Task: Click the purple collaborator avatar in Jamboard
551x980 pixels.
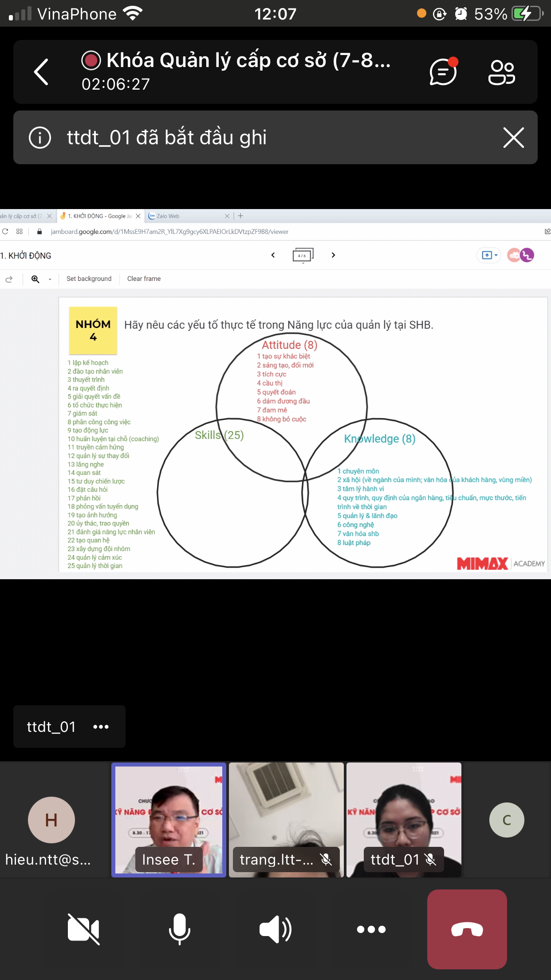Action: click(527, 255)
